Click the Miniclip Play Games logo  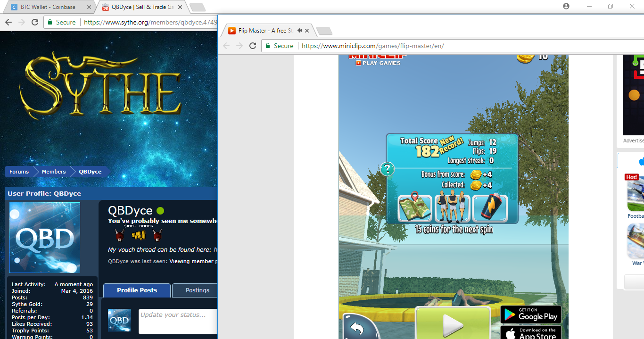coord(378,59)
